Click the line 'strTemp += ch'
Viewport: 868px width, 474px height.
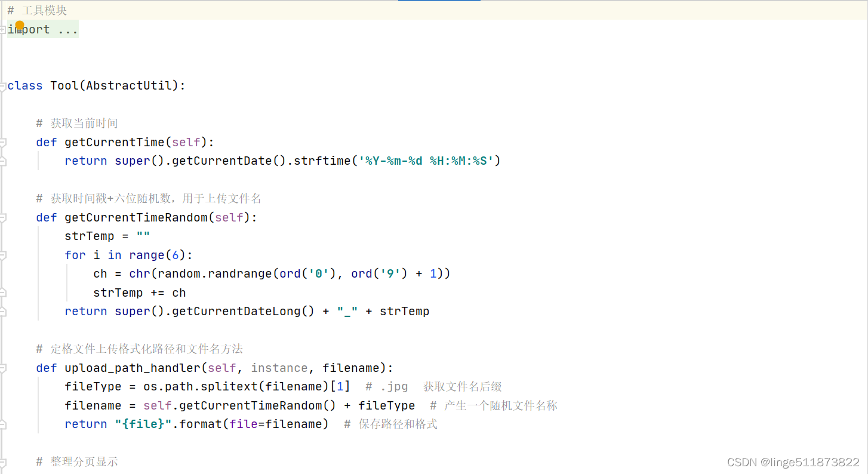[x=140, y=293]
